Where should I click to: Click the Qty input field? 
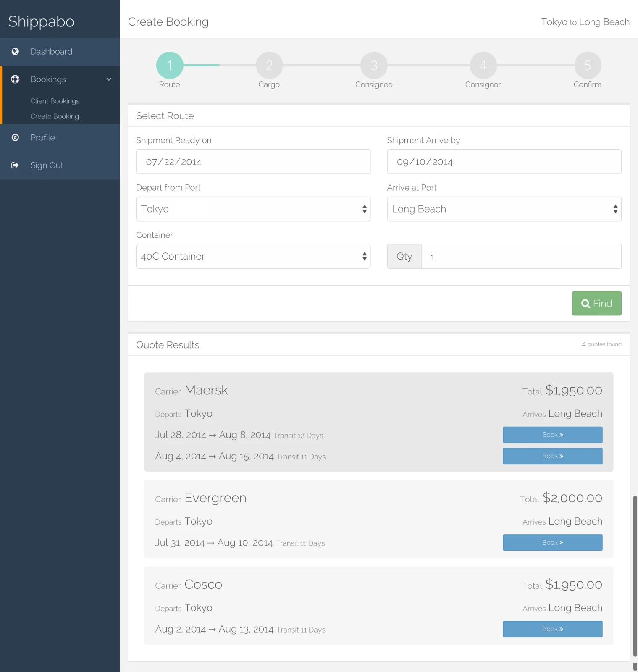click(521, 256)
